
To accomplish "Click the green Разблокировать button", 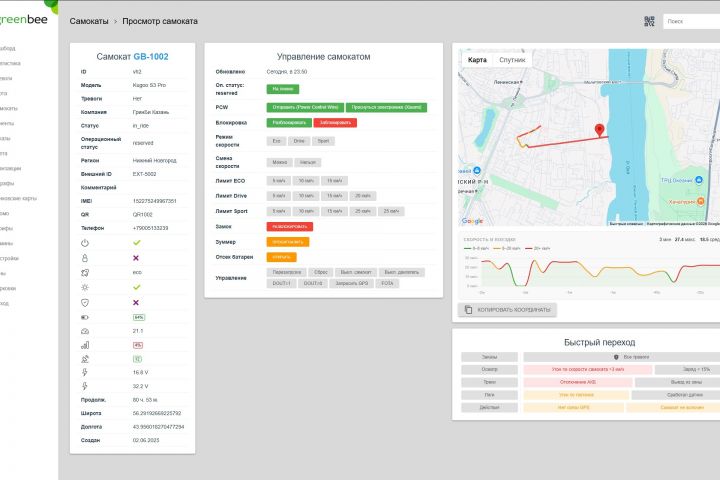I will coord(289,123).
